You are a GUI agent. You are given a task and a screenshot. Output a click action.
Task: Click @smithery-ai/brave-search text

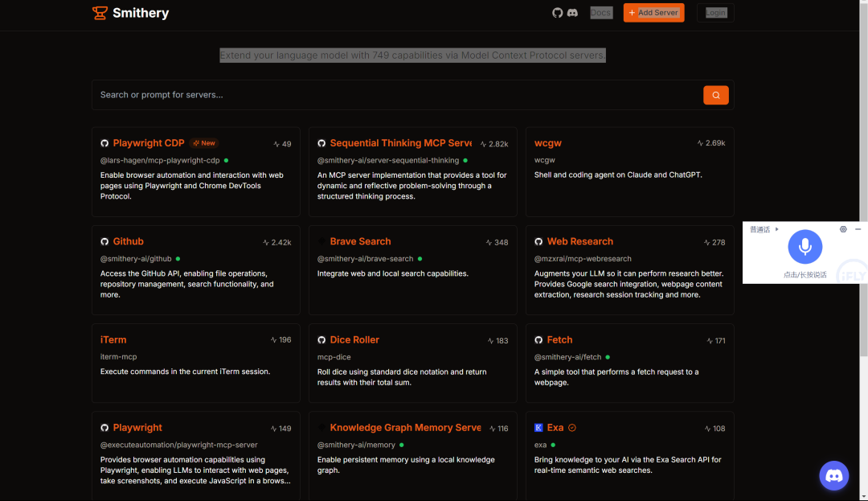(x=366, y=259)
